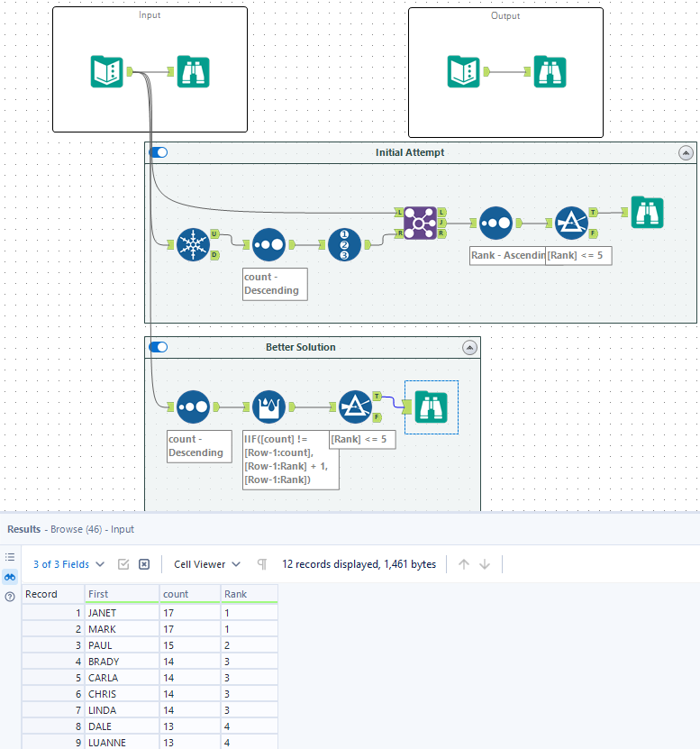Click the F output anchor of Initial Attempt filter

tap(594, 233)
